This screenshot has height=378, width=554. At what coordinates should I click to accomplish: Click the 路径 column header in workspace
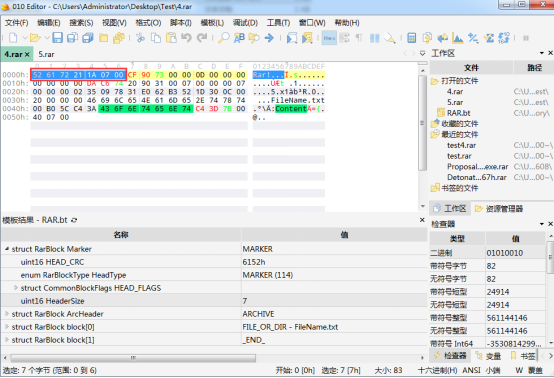tap(534, 67)
